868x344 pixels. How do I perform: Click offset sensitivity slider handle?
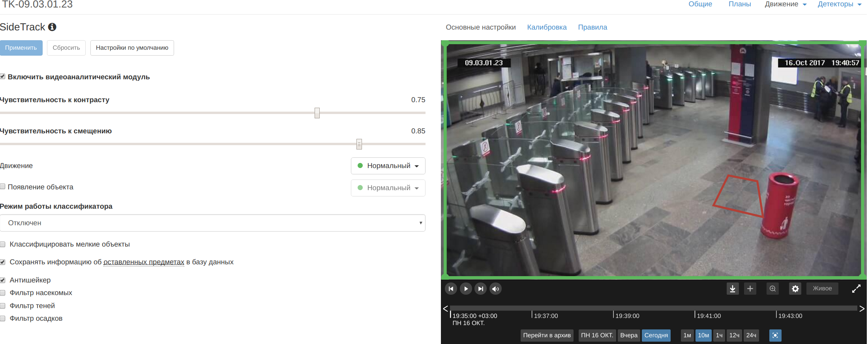pos(359,144)
